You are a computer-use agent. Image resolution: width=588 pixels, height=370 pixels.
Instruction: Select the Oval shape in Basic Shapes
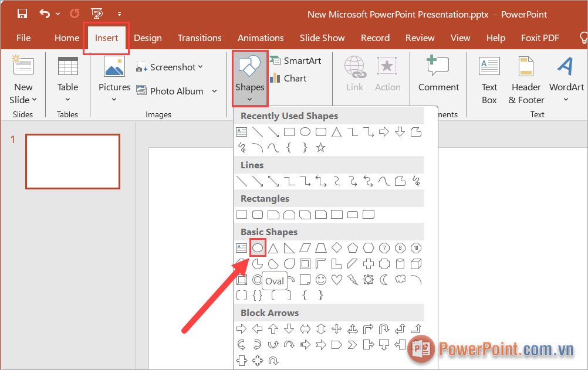point(257,248)
